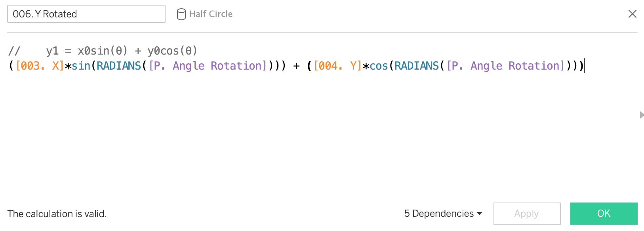This screenshot has height=231, width=644.
Task: Click the calculation name field "006. Y Rotated"
Action: click(x=86, y=14)
